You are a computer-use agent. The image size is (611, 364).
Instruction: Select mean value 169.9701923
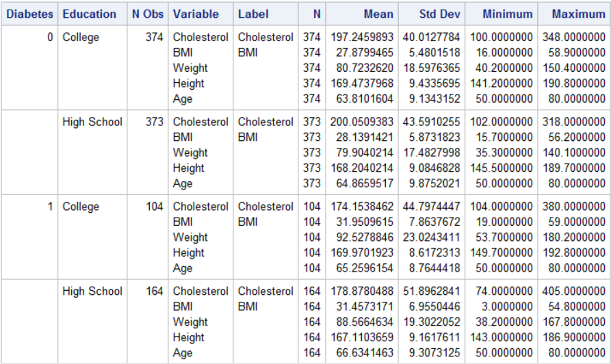[x=362, y=252]
